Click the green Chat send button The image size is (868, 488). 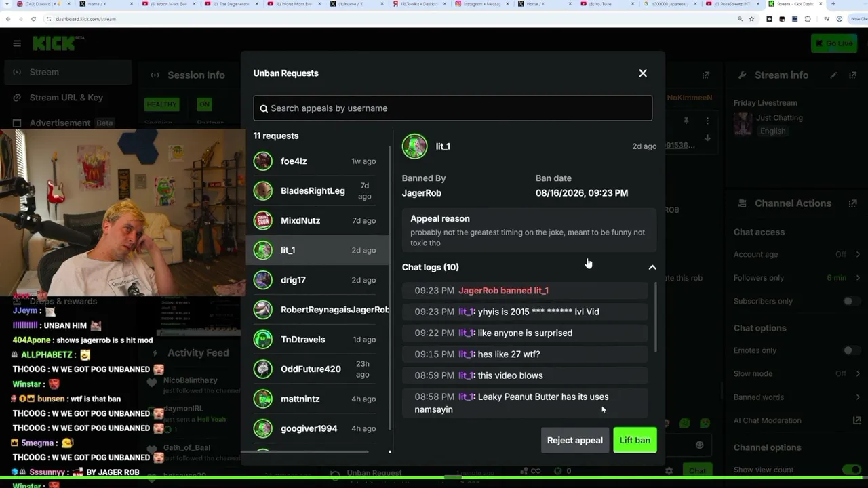[697, 470]
